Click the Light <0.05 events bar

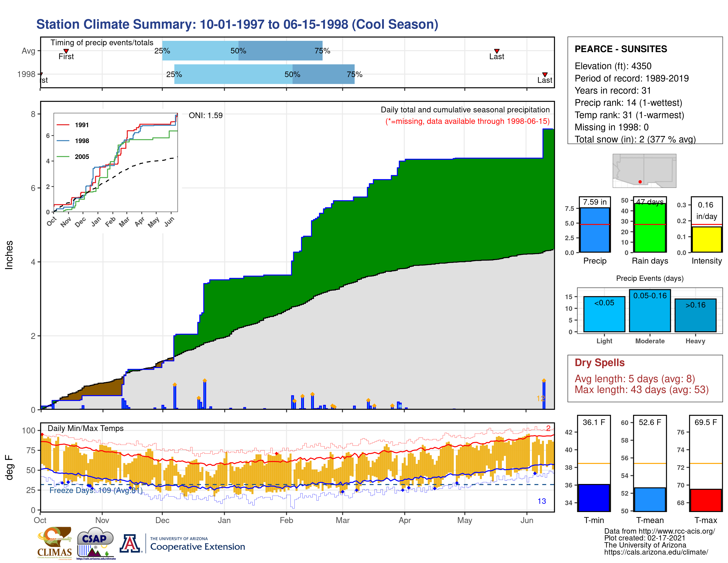tap(604, 314)
